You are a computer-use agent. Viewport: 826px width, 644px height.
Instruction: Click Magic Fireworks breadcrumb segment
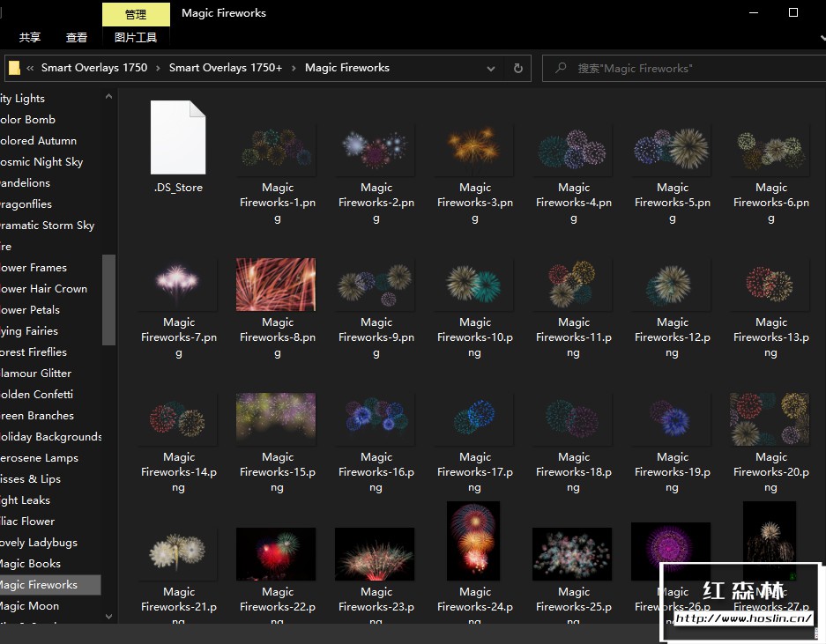tap(347, 68)
